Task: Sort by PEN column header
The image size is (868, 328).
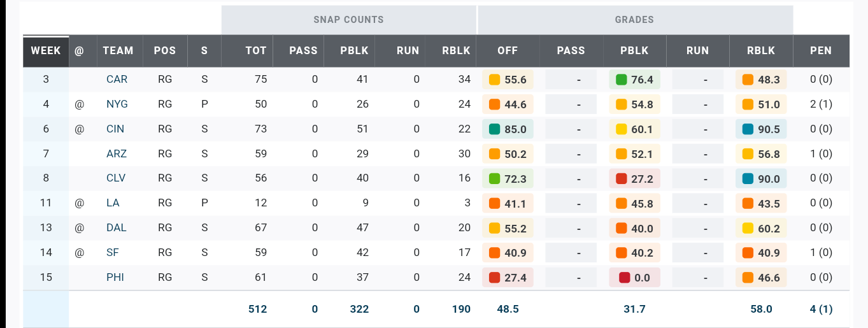Action: click(x=821, y=51)
